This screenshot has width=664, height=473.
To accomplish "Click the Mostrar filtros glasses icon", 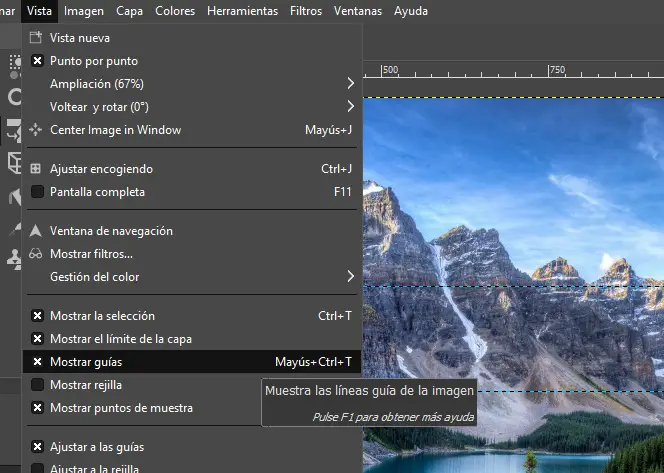I will [x=37, y=254].
